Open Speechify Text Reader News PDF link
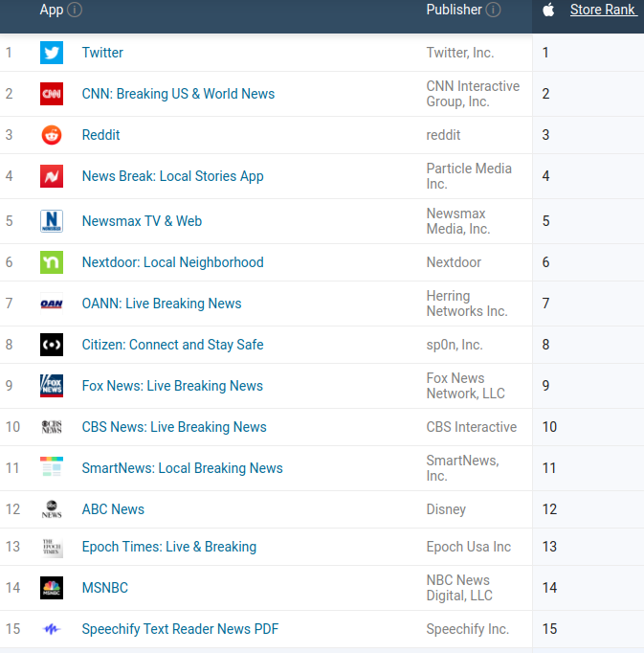Image resolution: width=644 pixels, height=653 pixels. 180,629
